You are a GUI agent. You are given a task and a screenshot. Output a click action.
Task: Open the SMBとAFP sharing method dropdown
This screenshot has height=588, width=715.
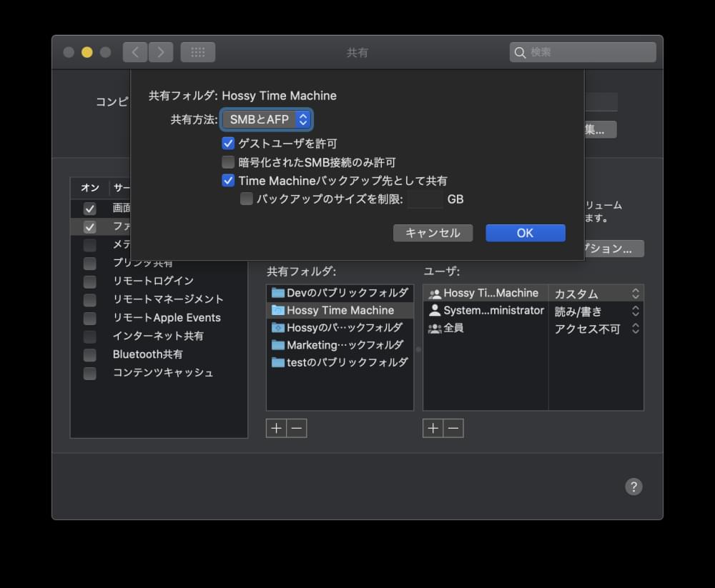[267, 119]
